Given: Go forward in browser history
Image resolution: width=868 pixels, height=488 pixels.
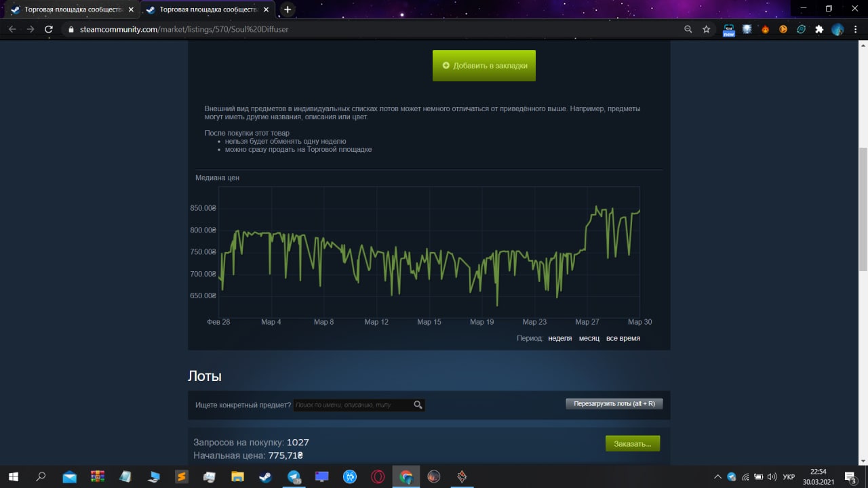Looking at the screenshot, I should [31, 29].
